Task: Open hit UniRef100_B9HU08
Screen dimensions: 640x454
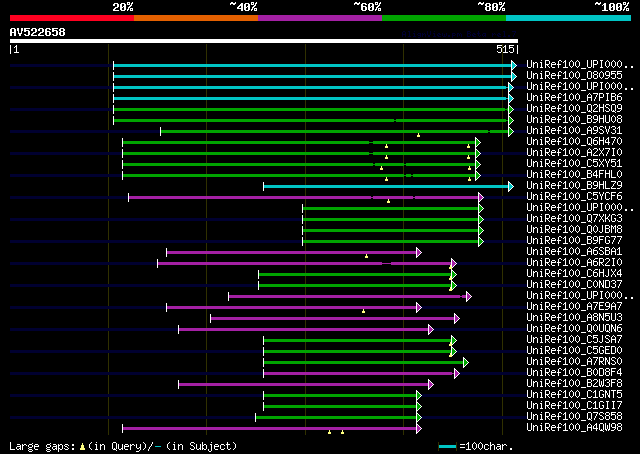Action: [574, 120]
